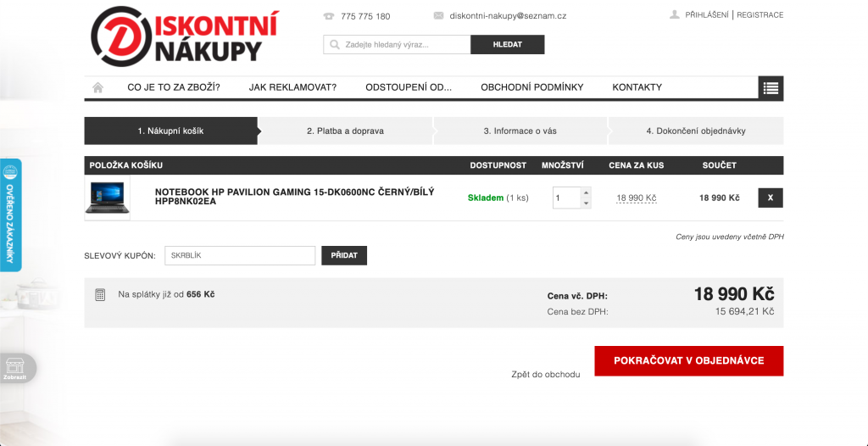Open the Ověřeno zákazníky side badge

pos(10,215)
